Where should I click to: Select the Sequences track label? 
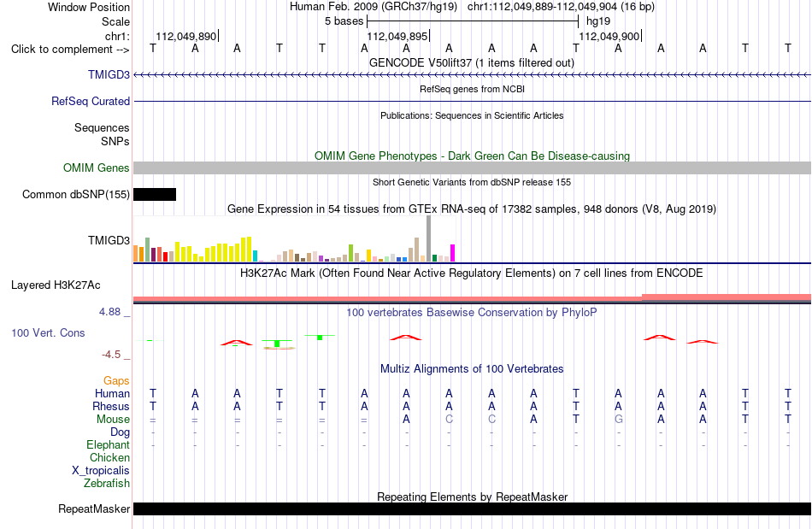(102, 128)
